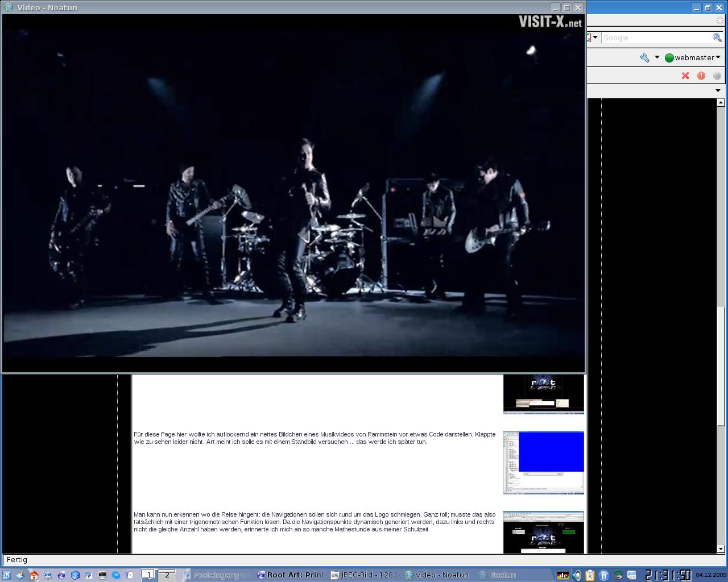Expand the arrow next to wrench icon
The width and height of the screenshot is (728, 582).
(x=657, y=57)
